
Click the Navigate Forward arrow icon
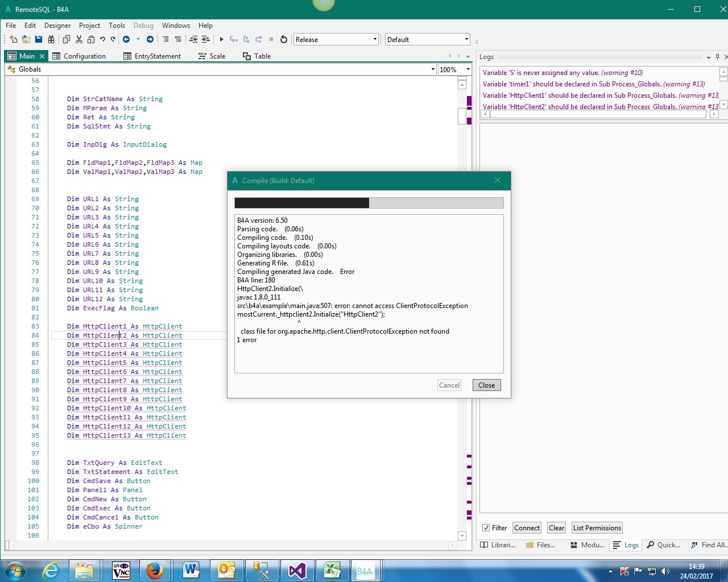[x=150, y=39]
